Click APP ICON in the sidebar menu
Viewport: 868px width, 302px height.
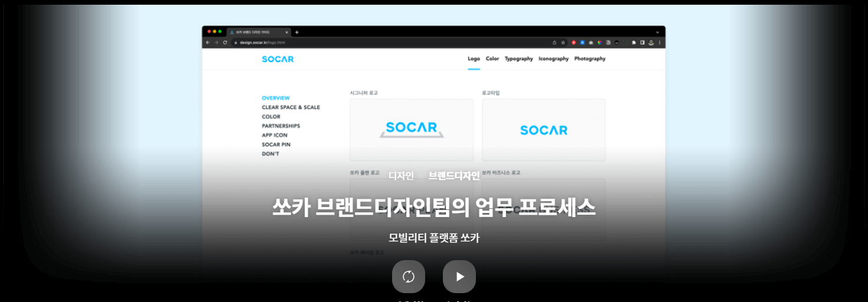click(275, 135)
